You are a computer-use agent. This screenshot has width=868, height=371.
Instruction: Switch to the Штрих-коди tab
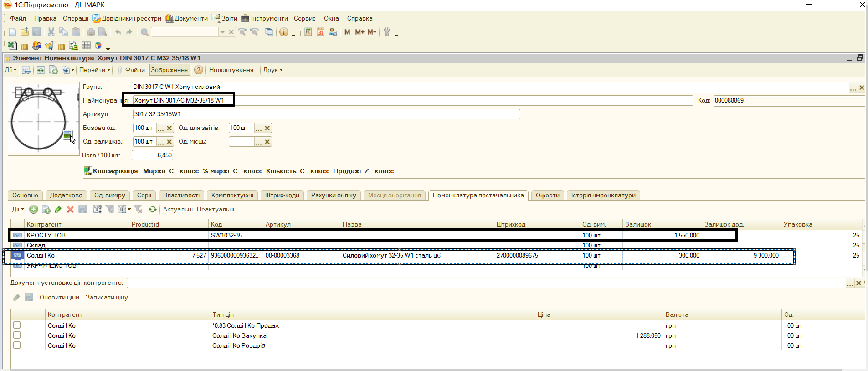[282, 195]
